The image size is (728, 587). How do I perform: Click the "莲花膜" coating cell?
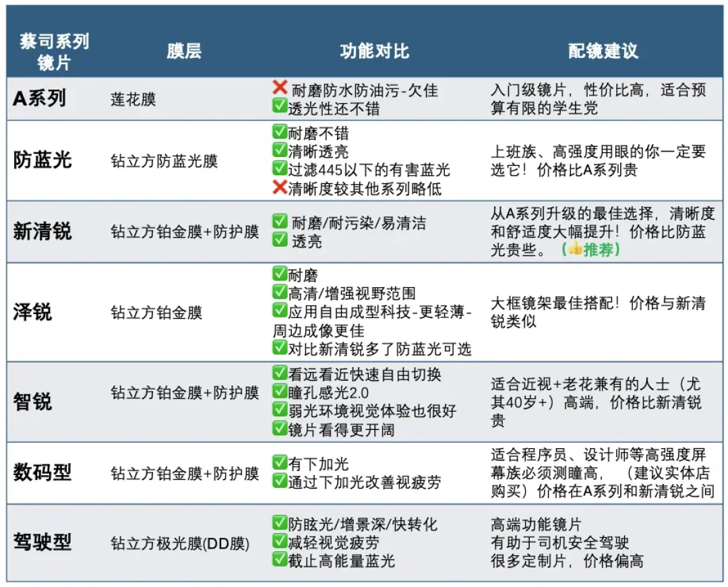133,99
